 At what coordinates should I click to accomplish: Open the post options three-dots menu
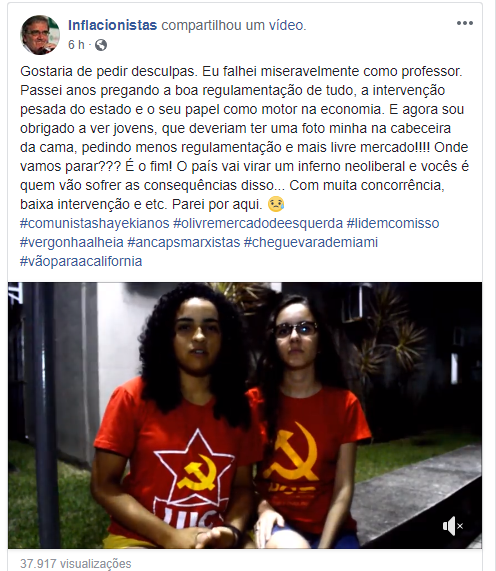pos(465,23)
